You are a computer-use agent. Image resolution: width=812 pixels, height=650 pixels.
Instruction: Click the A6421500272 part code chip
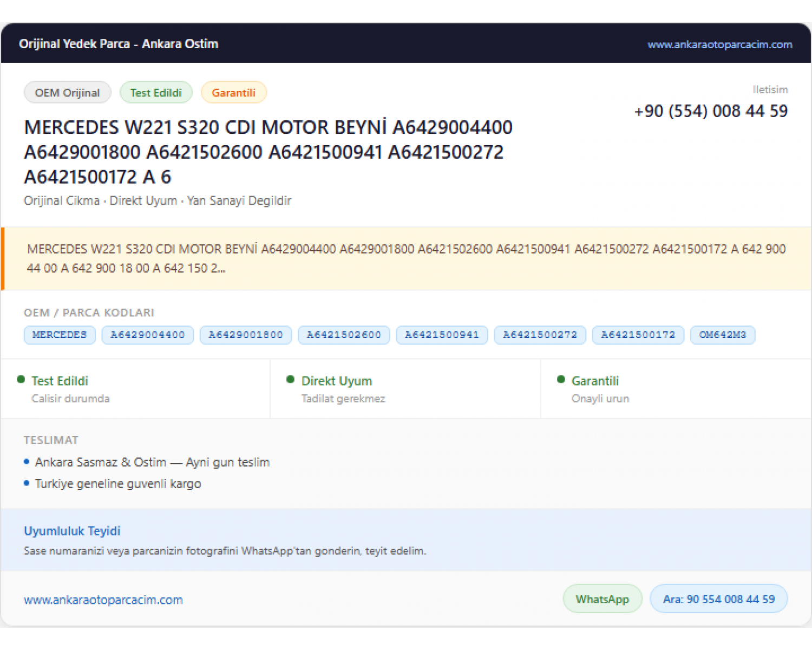pos(540,335)
